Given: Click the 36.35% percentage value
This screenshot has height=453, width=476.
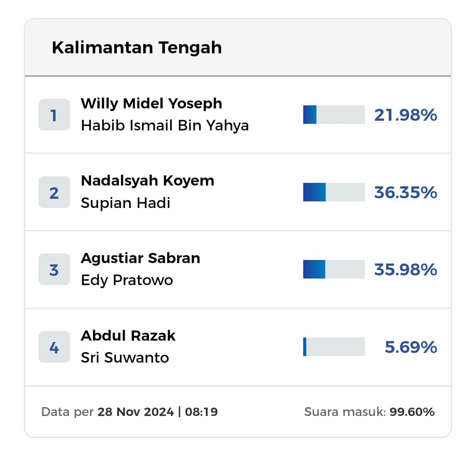Looking at the screenshot, I should point(405,193).
